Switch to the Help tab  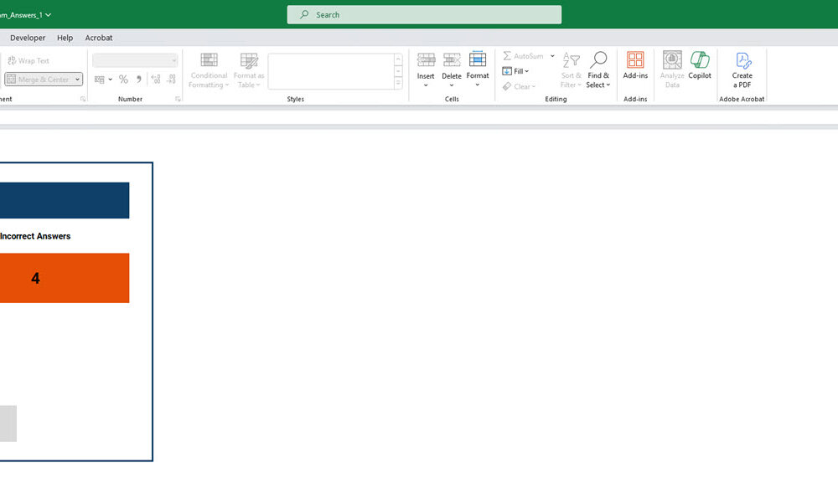(x=65, y=38)
